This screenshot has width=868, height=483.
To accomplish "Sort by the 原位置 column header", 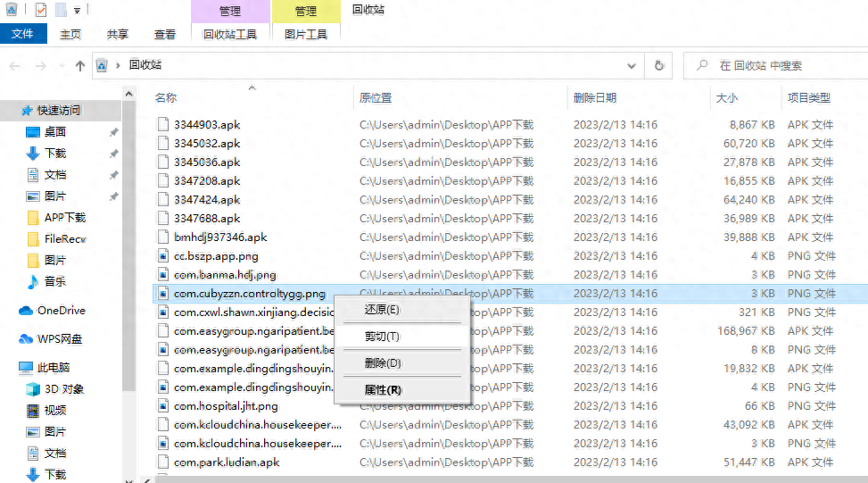I will tap(376, 98).
